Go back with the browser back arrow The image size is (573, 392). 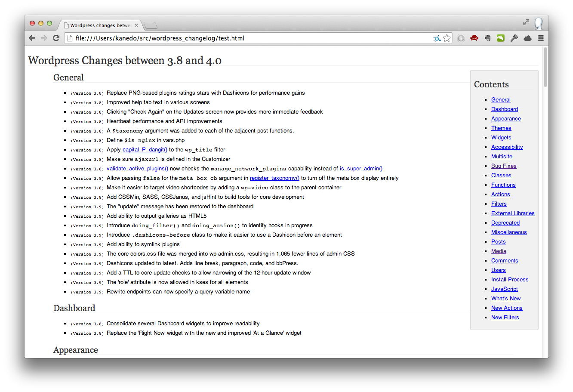[x=32, y=38]
